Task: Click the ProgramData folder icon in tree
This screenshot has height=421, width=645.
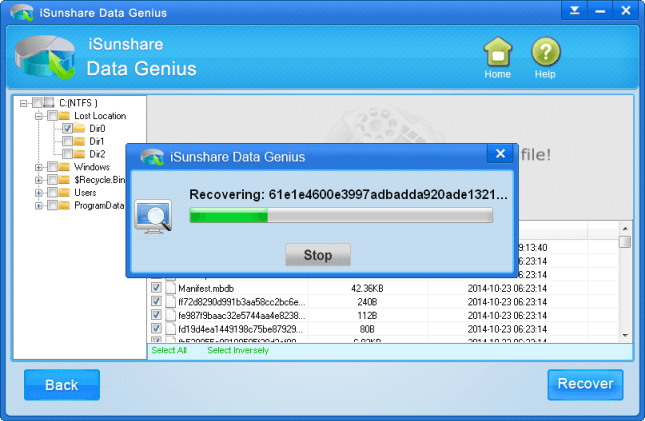Action: click(x=64, y=205)
